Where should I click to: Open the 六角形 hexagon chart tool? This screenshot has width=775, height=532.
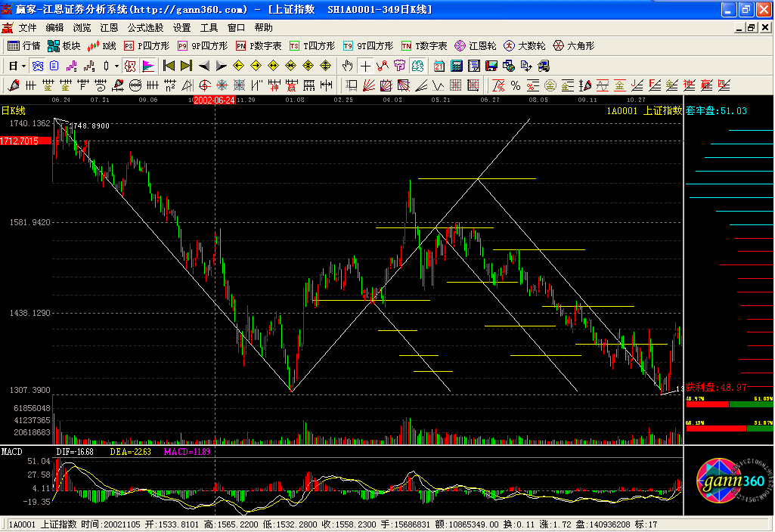(574, 46)
